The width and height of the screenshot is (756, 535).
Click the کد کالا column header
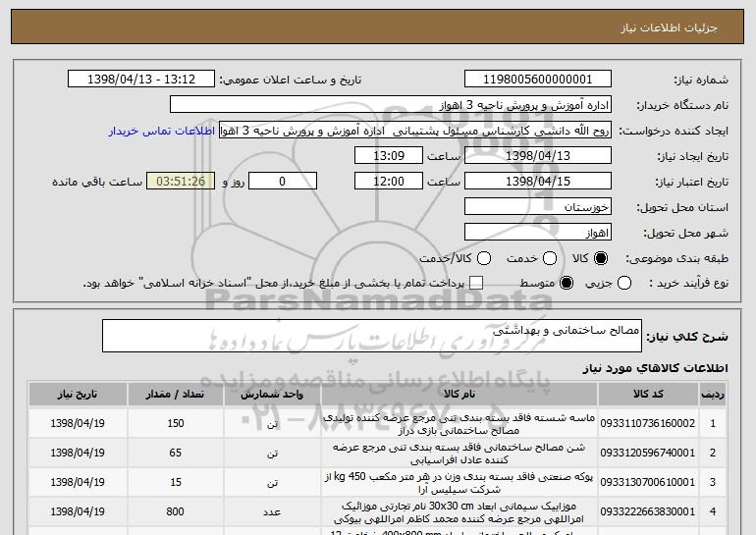click(x=648, y=395)
